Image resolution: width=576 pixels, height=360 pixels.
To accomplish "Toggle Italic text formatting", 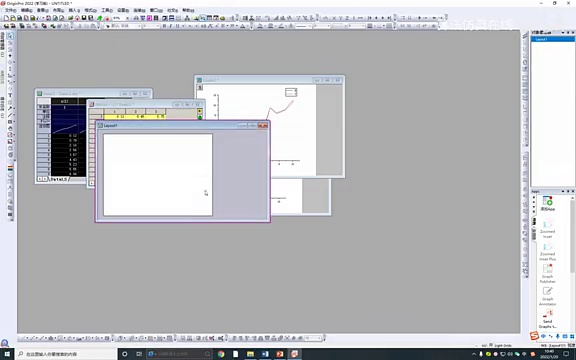I will [x=171, y=26].
